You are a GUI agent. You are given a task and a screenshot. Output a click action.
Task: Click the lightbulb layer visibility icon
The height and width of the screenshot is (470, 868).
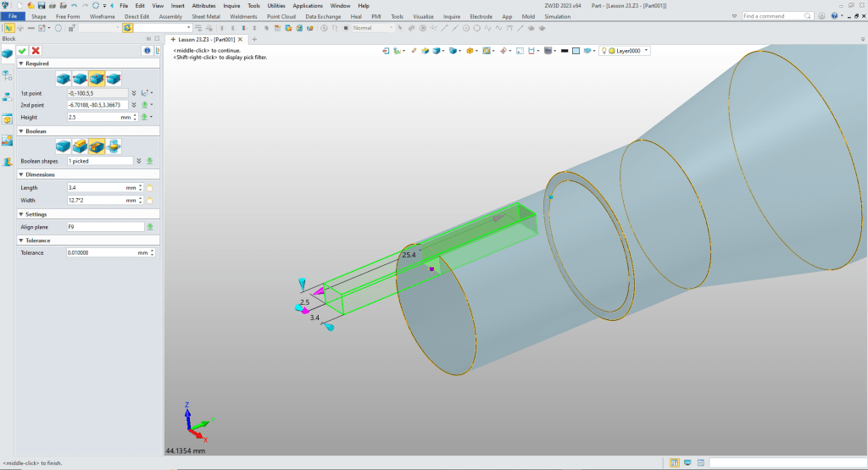pos(604,51)
